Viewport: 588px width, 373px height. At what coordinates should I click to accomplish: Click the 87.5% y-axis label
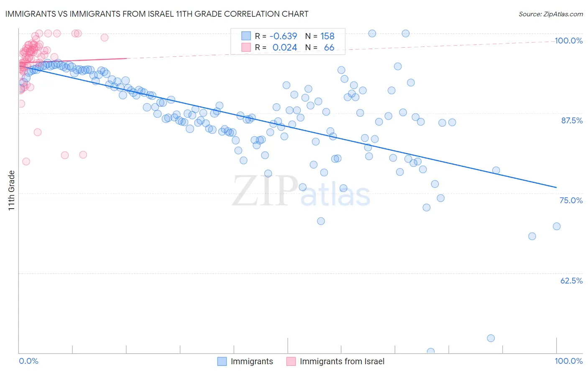pyautogui.click(x=572, y=120)
